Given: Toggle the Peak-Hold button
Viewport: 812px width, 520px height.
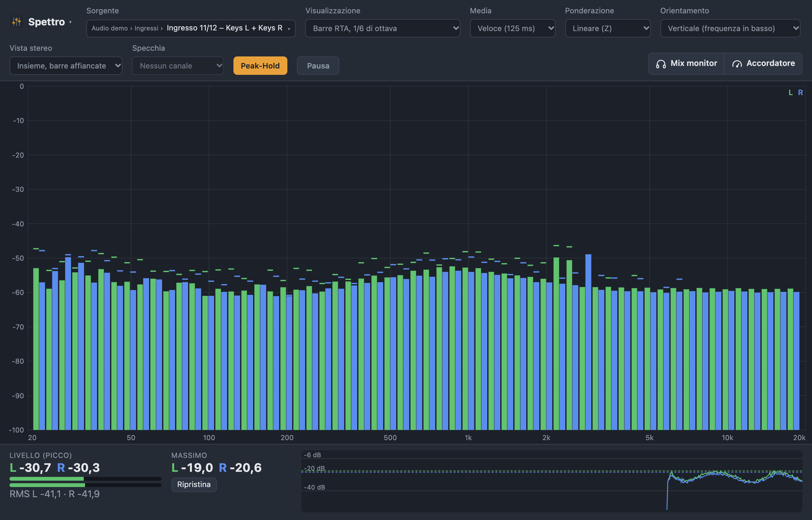Looking at the screenshot, I should [x=260, y=65].
